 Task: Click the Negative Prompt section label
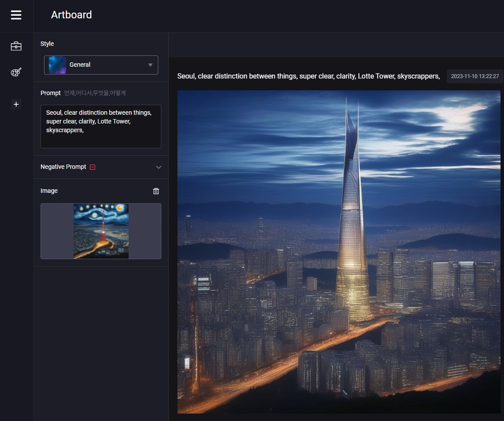[x=63, y=167]
